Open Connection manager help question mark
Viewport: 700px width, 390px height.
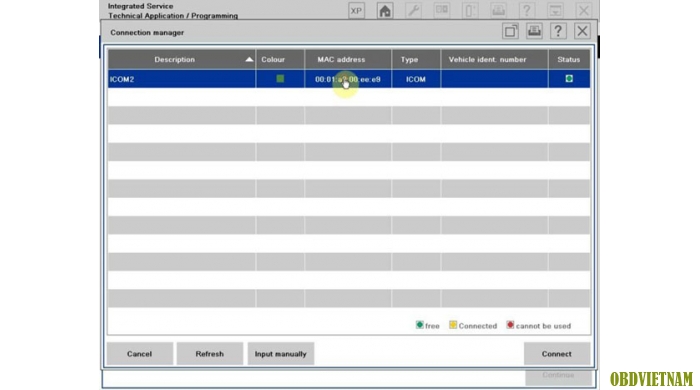point(558,31)
